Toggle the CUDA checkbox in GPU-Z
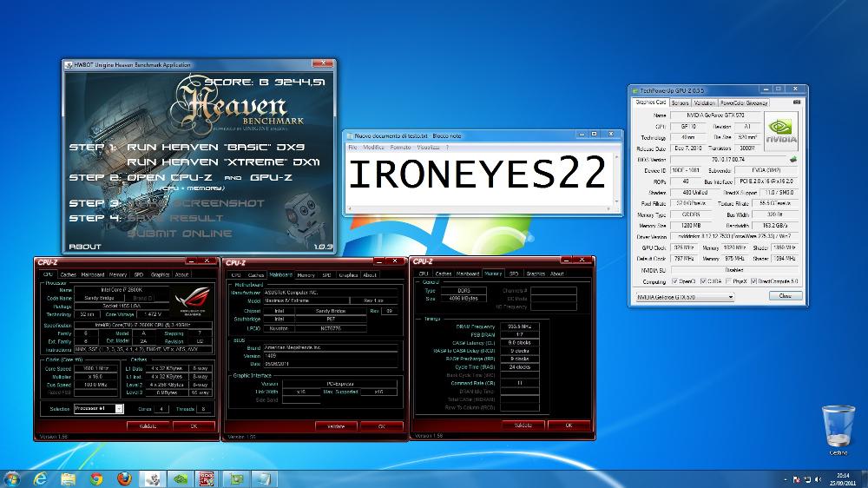The height and width of the screenshot is (488, 868). (703, 281)
